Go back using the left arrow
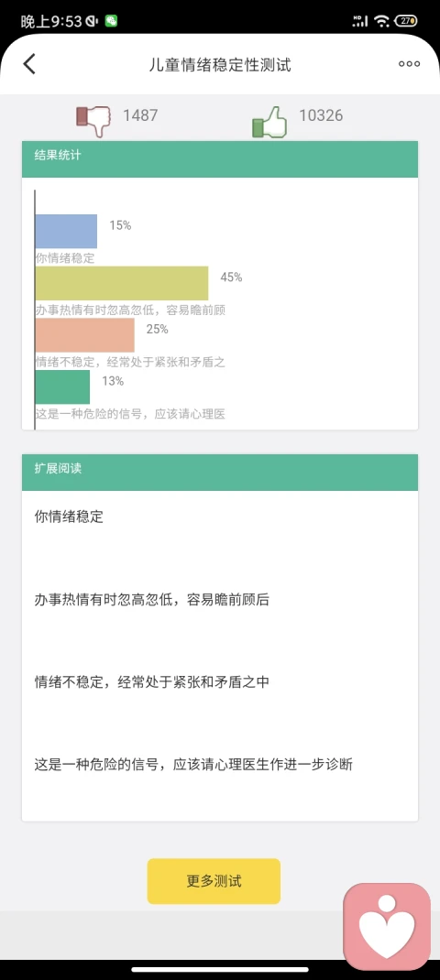 point(29,64)
